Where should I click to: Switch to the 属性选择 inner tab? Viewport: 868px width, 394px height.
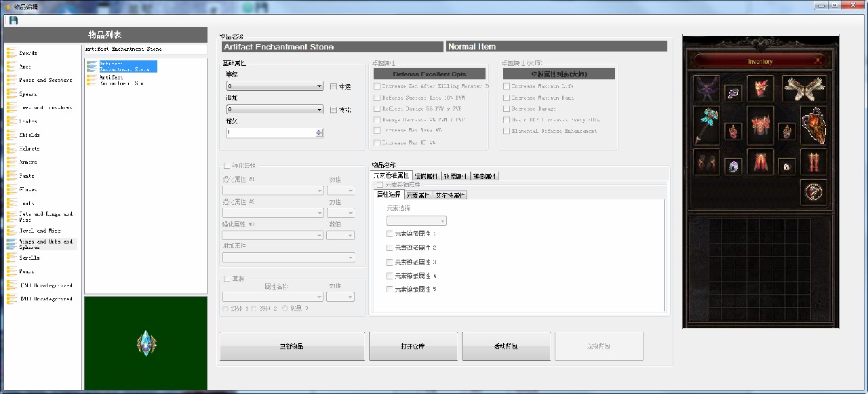point(389,195)
